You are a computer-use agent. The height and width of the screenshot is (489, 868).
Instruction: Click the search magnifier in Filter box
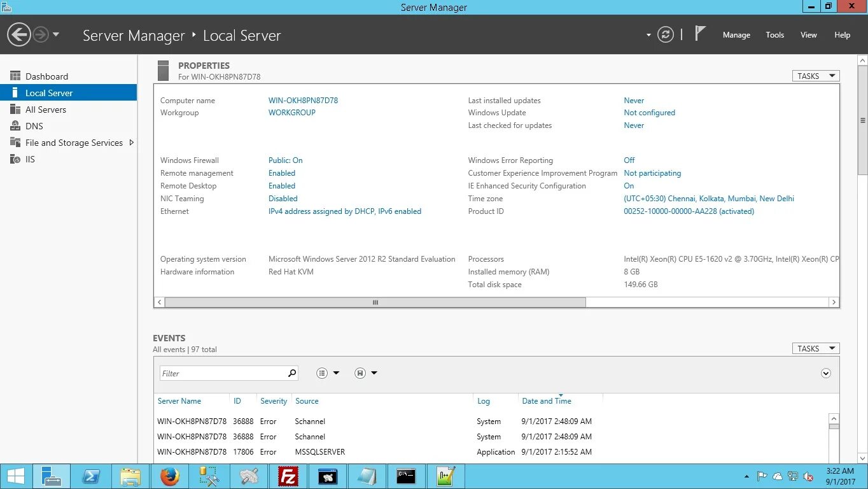click(292, 373)
